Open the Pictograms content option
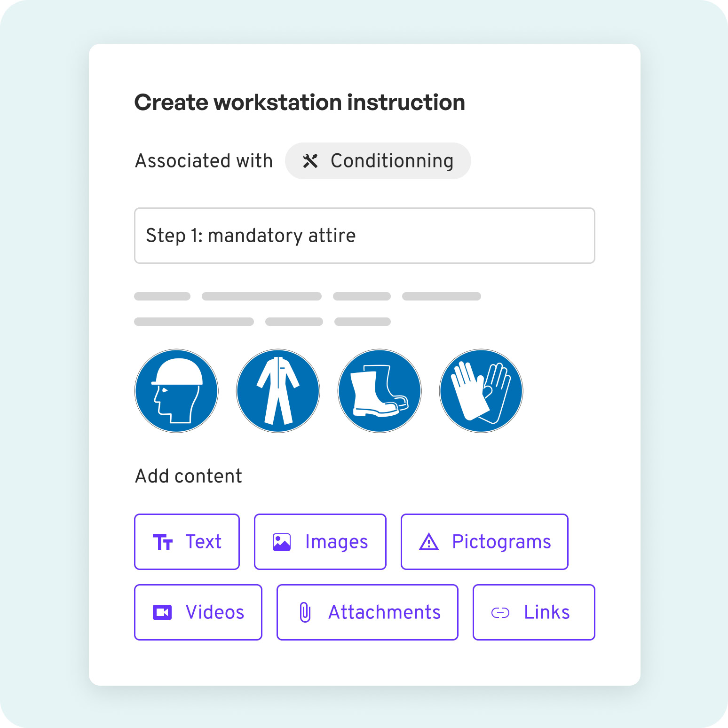The image size is (728, 728). click(x=484, y=542)
